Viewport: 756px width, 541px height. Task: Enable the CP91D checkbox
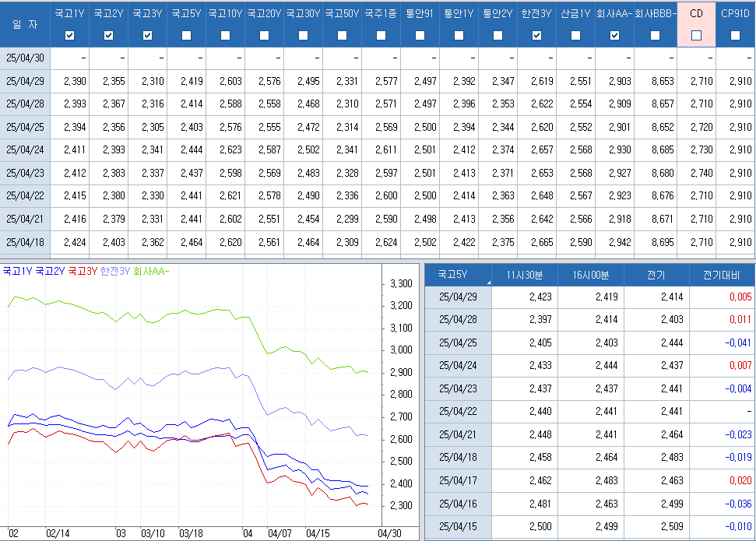(x=735, y=35)
